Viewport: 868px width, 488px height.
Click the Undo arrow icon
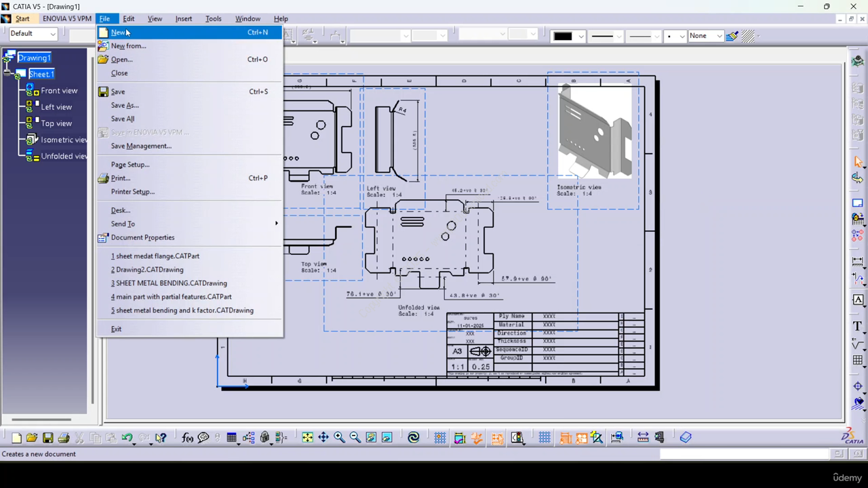127,437
